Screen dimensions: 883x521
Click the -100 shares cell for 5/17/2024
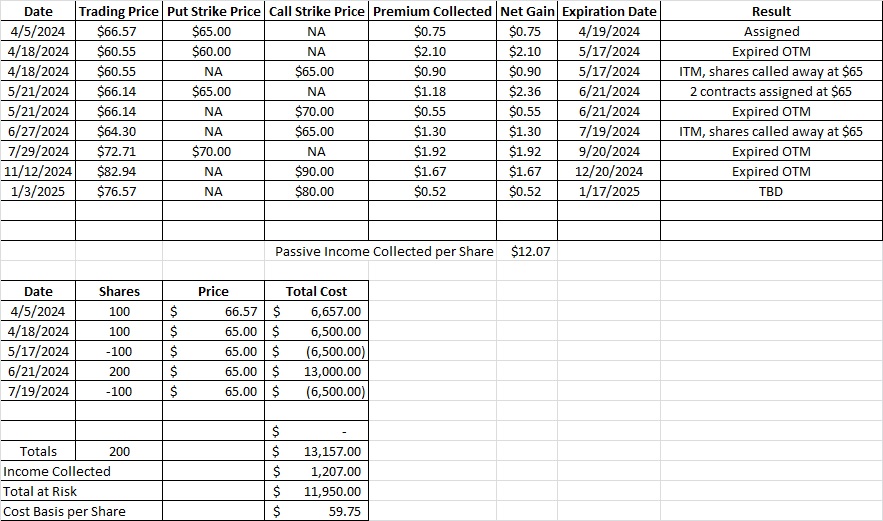[119, 351]
